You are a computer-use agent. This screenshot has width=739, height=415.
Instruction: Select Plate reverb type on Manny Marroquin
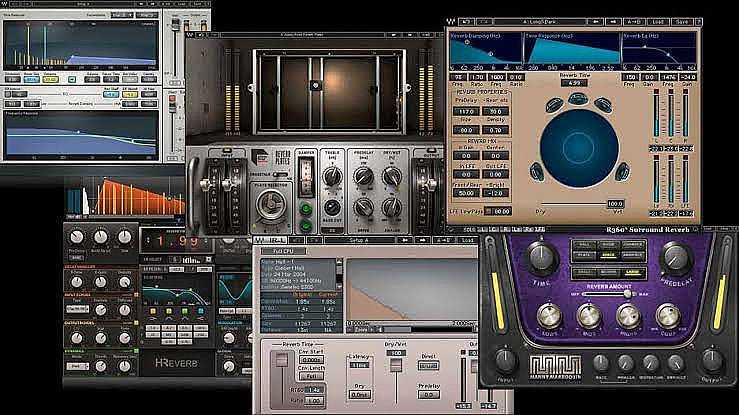583,255
